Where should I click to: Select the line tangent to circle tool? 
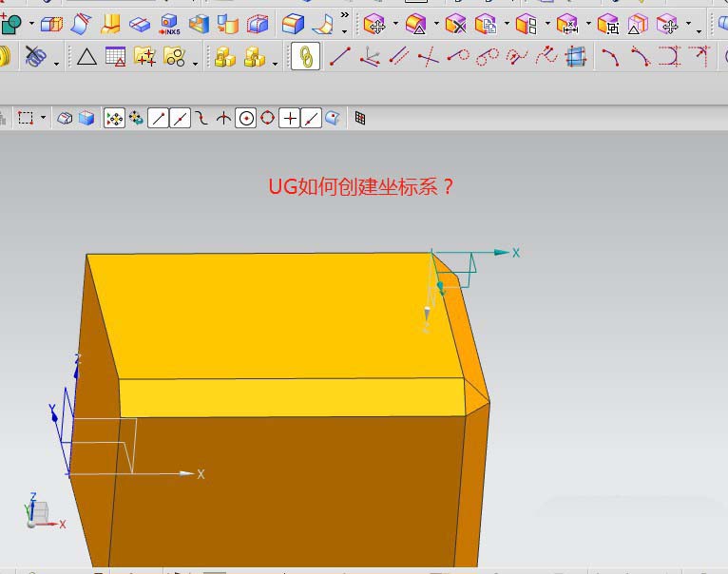coord(458,56)
